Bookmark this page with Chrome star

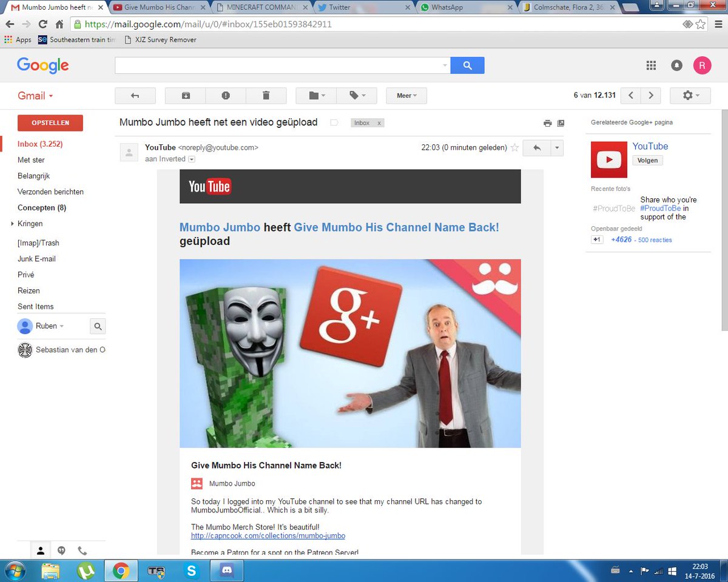[701, 24]
